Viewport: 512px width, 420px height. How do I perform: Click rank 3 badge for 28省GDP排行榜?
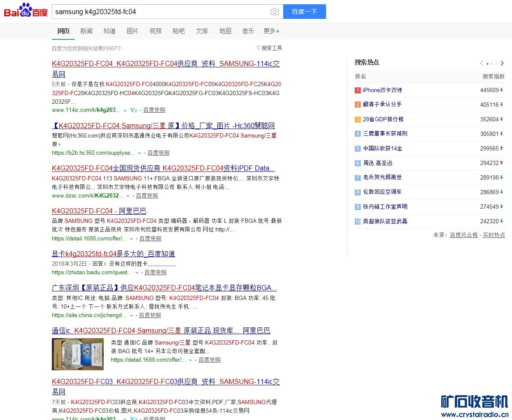point(358,120)
